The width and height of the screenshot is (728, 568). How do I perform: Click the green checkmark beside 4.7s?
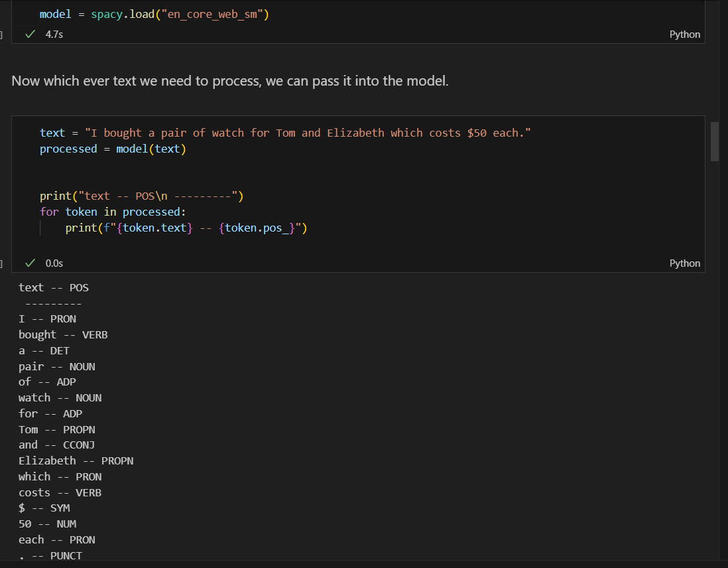30,35
